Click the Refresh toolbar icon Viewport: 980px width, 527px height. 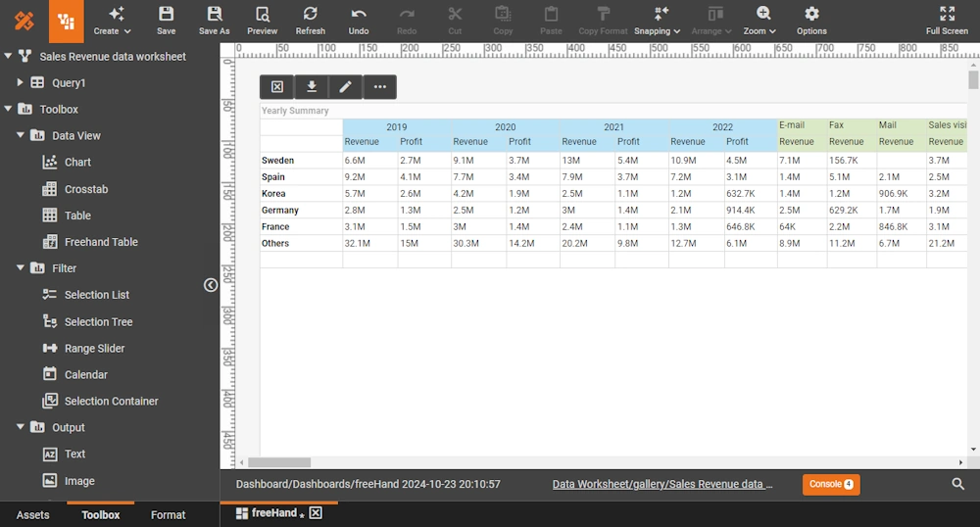pyautogui.click(x=310, y=20)
